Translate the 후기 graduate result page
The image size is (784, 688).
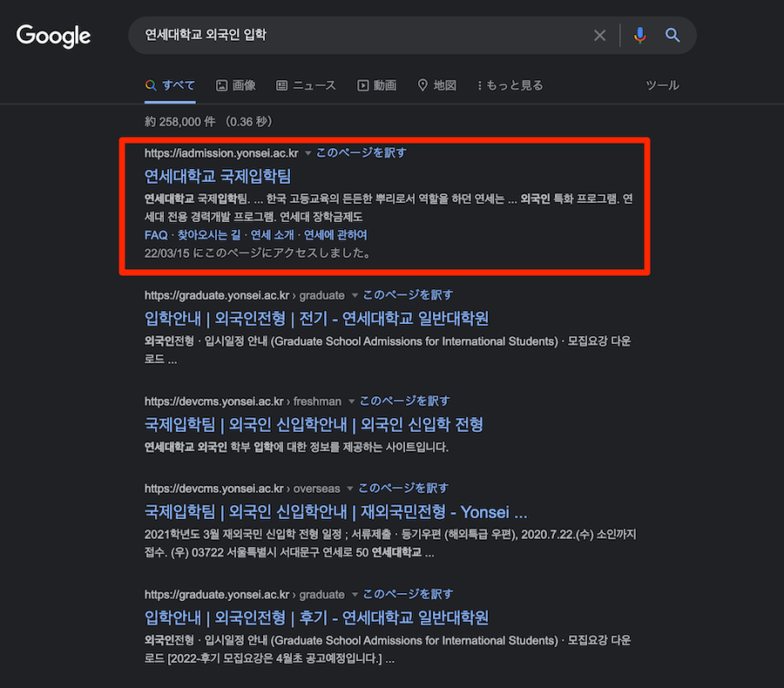[408, 594]
